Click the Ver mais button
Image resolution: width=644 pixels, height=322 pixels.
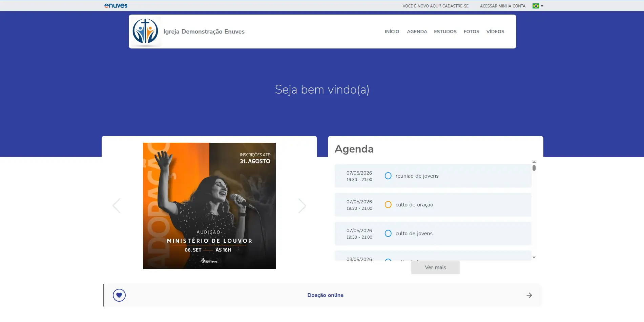coord(435,267)
